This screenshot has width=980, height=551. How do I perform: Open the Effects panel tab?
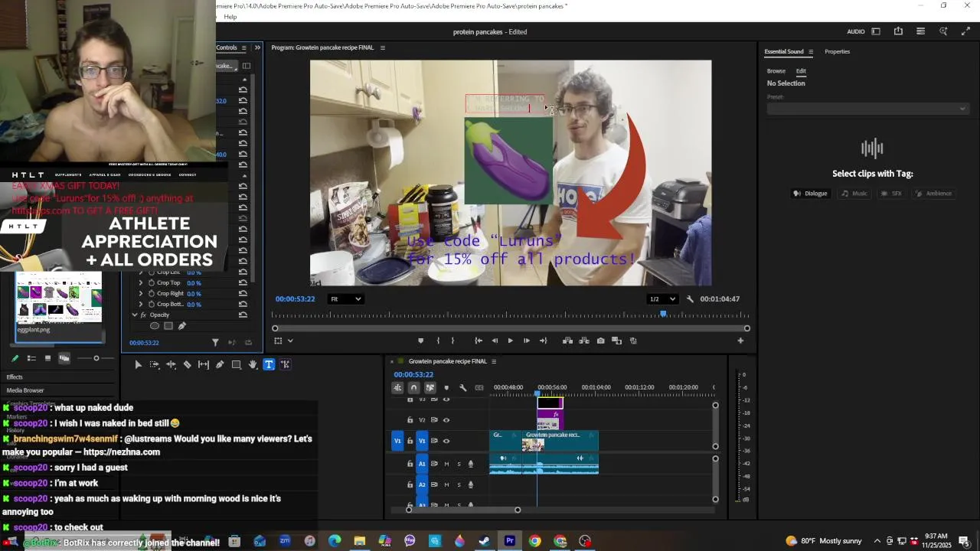pos(15,377)
